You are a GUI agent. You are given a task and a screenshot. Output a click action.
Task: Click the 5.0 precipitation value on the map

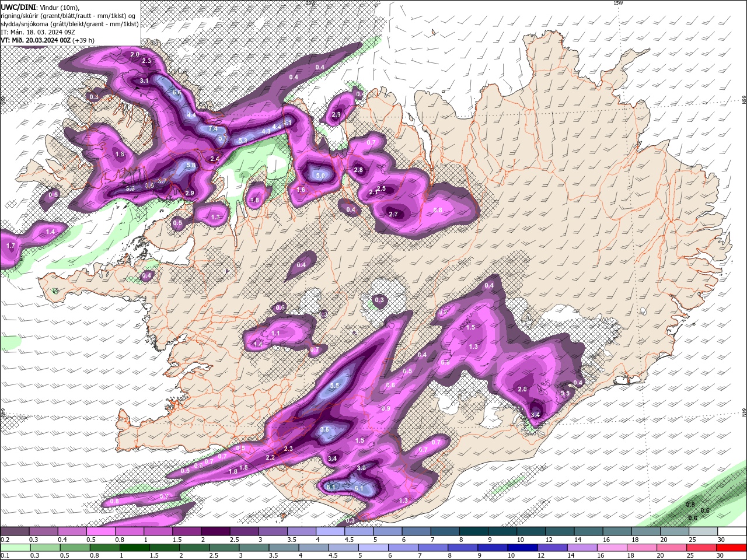tap(320, 176)
